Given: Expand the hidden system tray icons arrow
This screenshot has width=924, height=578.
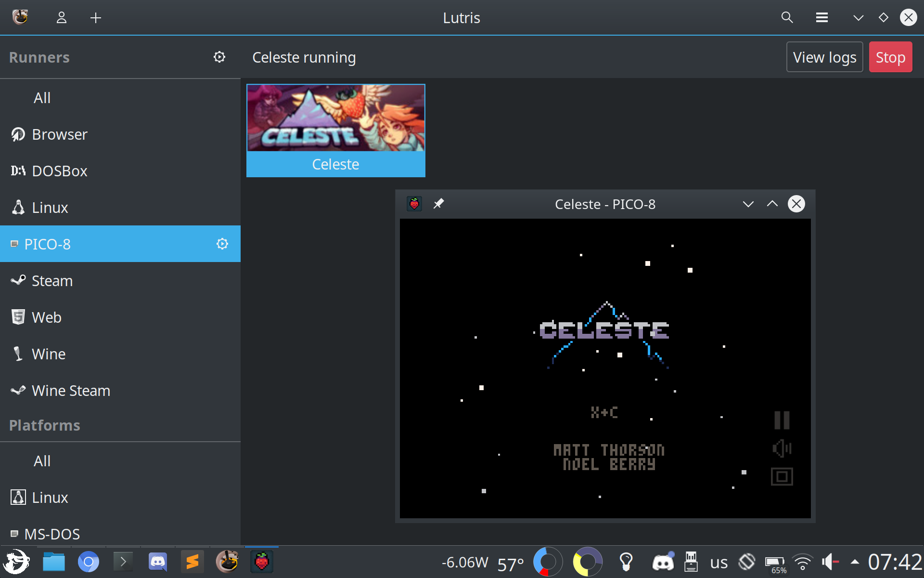Looking at the screenshot, I should click(855, 562).
